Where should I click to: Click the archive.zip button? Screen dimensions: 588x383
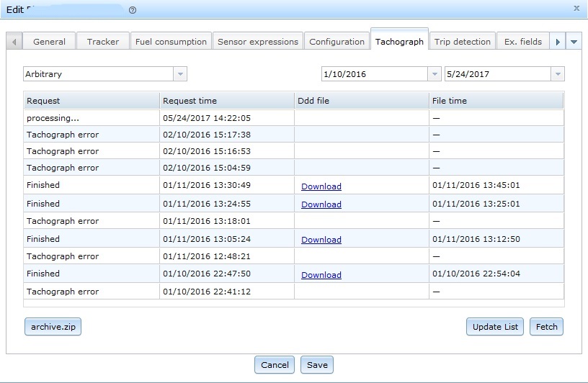tap(53, 326)
